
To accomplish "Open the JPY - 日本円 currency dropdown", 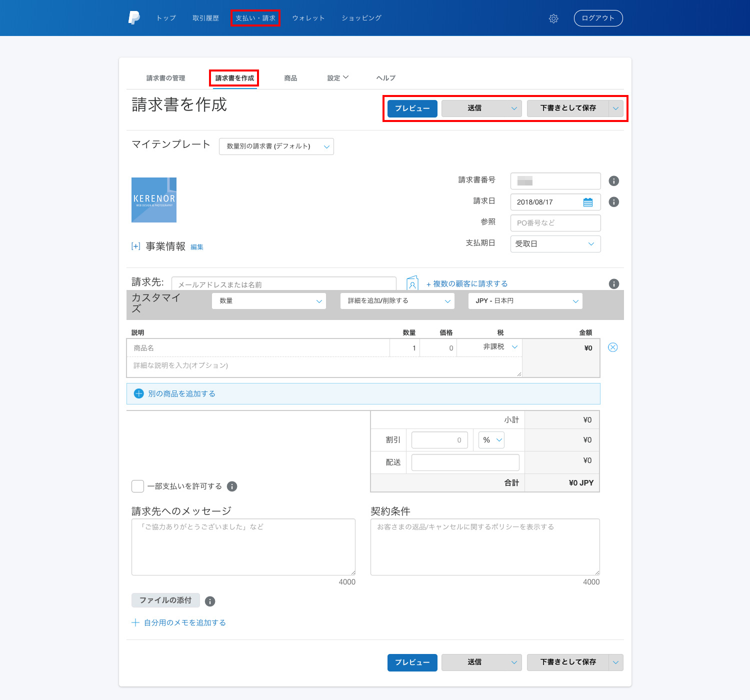I will tap(525, 301).
